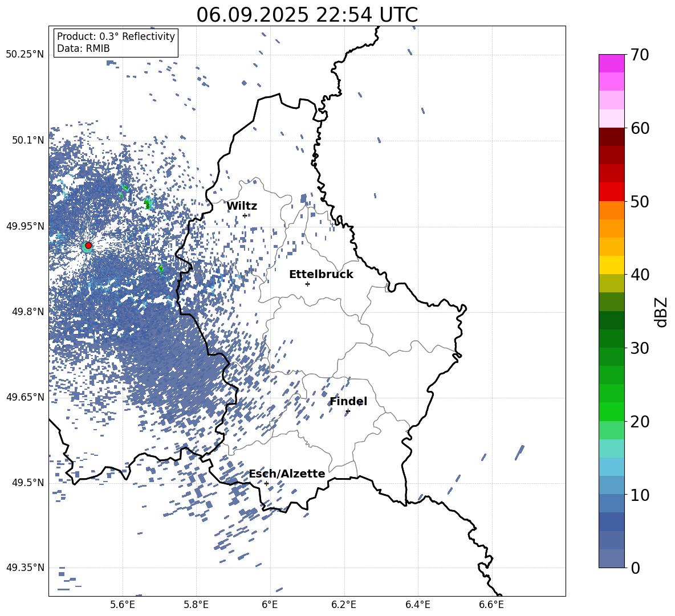Click the 0 value on the colorbar
This screenshot has height=616, width=675.
[636, 568]
